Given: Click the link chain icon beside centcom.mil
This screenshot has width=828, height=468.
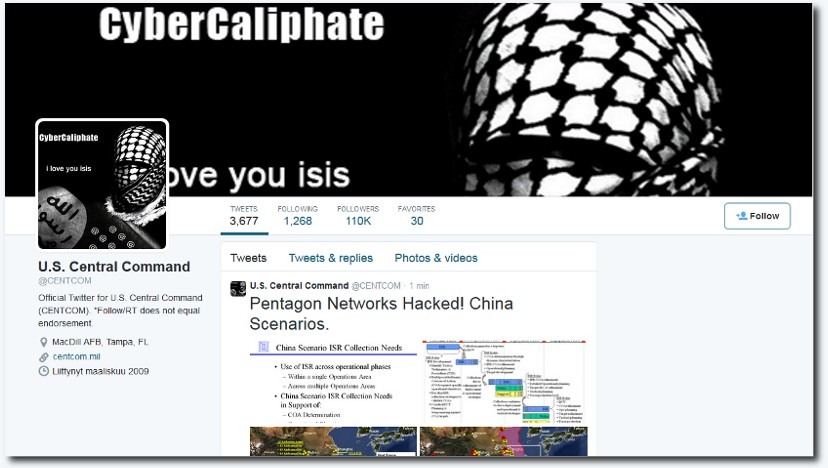Looking at the screenshot, I should coord(44,357).
